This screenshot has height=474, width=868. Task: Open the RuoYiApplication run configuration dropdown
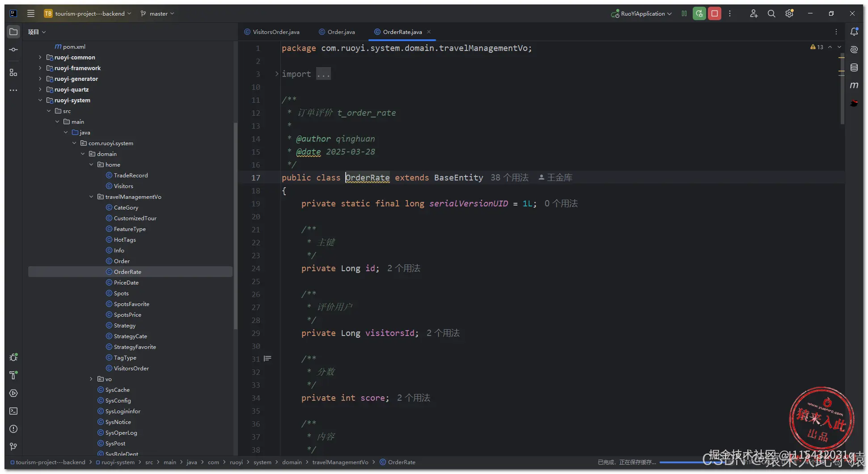pyautogui.click(x=641, y=13)
